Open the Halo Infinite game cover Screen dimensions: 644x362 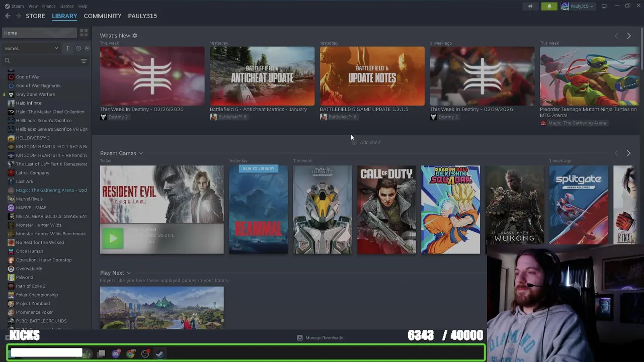323,210
